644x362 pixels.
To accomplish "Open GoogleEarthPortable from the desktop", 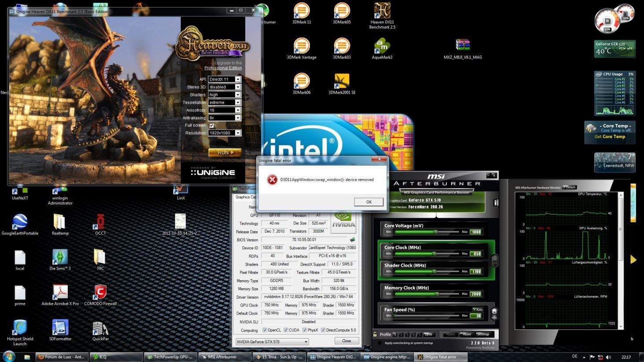I will [x=20, y=224].
